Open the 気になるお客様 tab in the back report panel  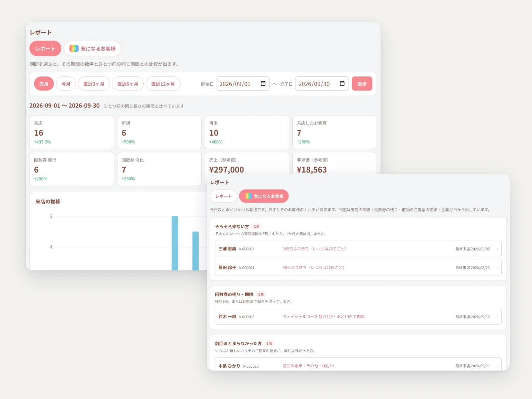(x=92, y=48)
